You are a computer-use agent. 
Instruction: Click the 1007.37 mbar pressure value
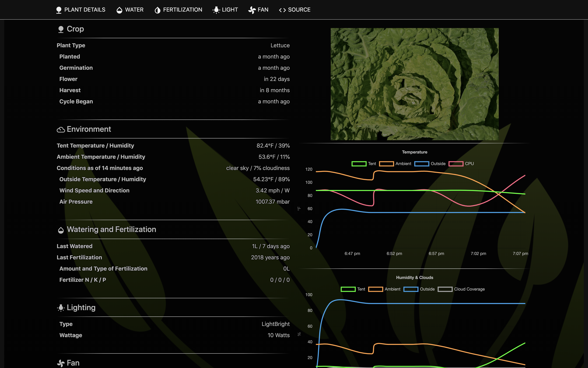pyautogui.click(x=273, y=202)
